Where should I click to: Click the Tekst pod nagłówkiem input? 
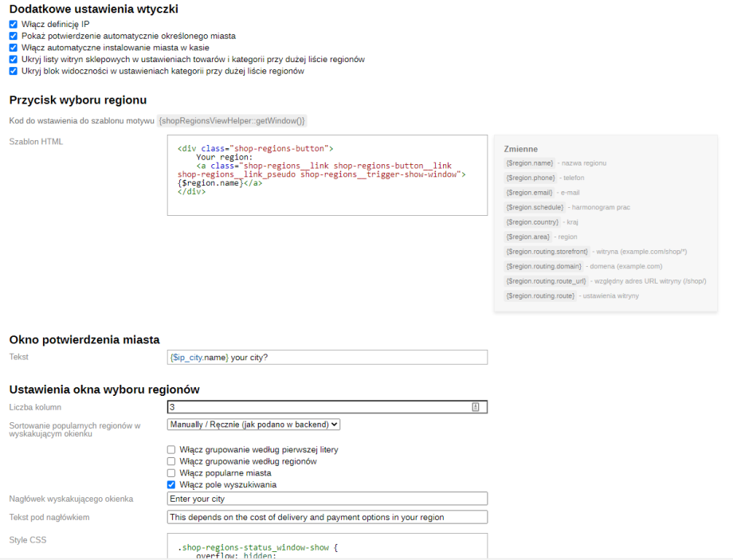pos(327,517)
